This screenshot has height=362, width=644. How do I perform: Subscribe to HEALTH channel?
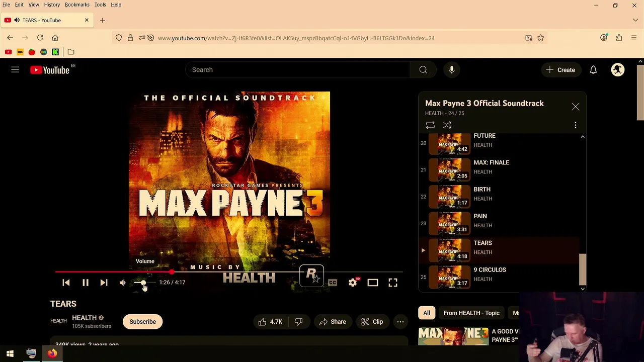142,322
